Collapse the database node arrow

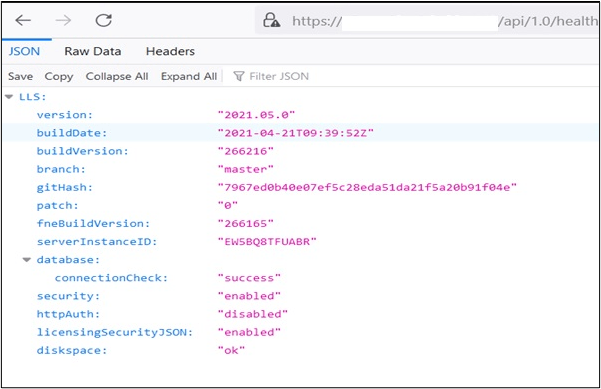click(26, 260)
